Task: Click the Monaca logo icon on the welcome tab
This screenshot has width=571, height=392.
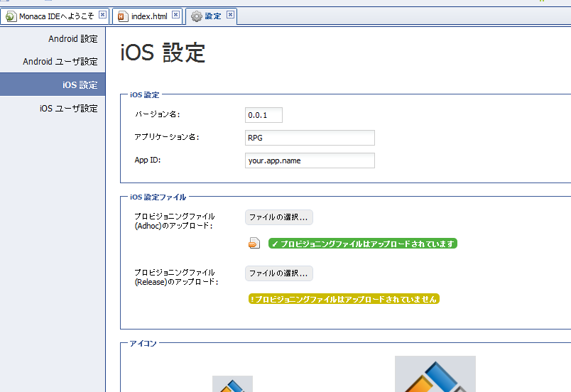Action: (11, 16)
